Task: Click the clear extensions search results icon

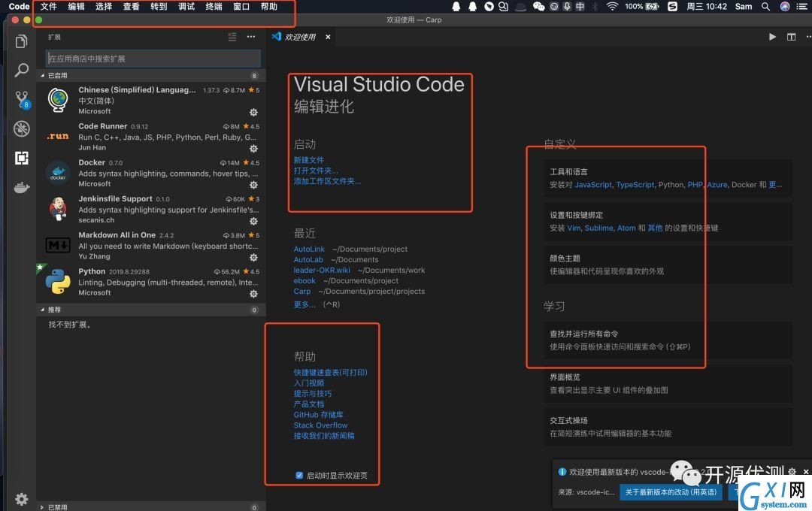Action: pyautogui.click(x=232, y=37)
